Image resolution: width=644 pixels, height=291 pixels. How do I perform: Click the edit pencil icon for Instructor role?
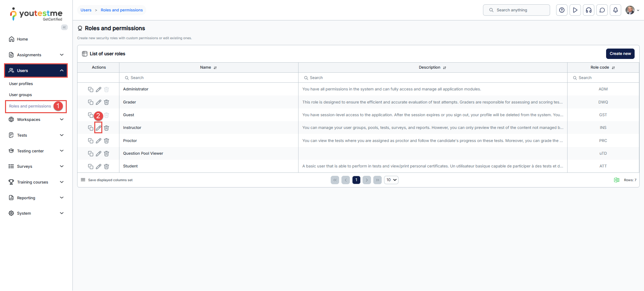coord(98,128)
